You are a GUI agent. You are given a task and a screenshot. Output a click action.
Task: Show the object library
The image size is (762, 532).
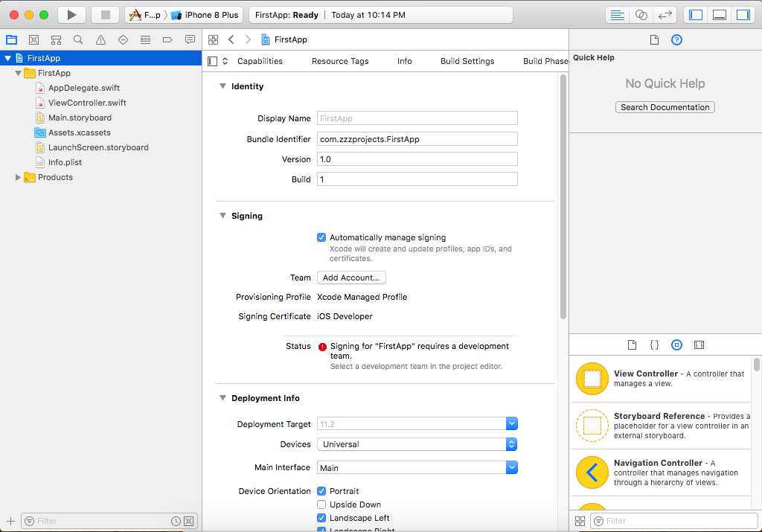click(x=676, y=345)
